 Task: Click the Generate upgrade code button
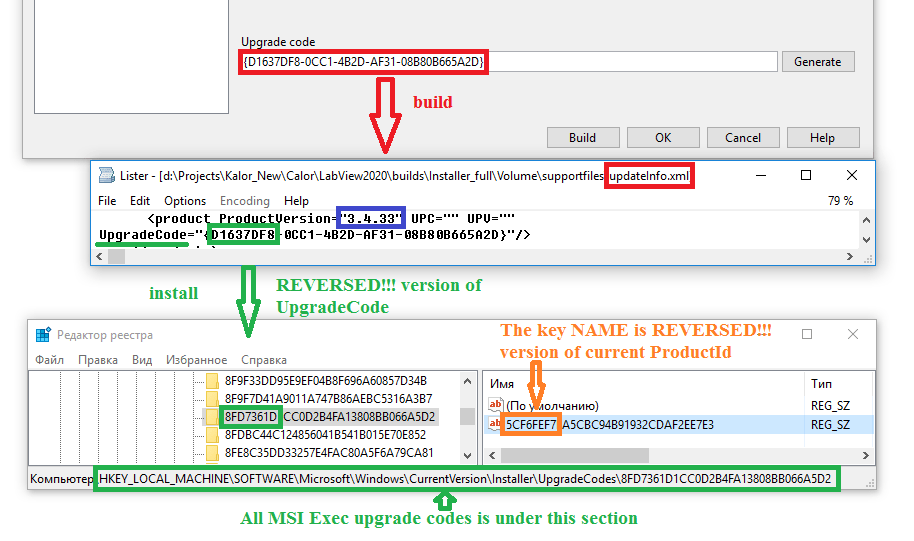tap(818, 62)
